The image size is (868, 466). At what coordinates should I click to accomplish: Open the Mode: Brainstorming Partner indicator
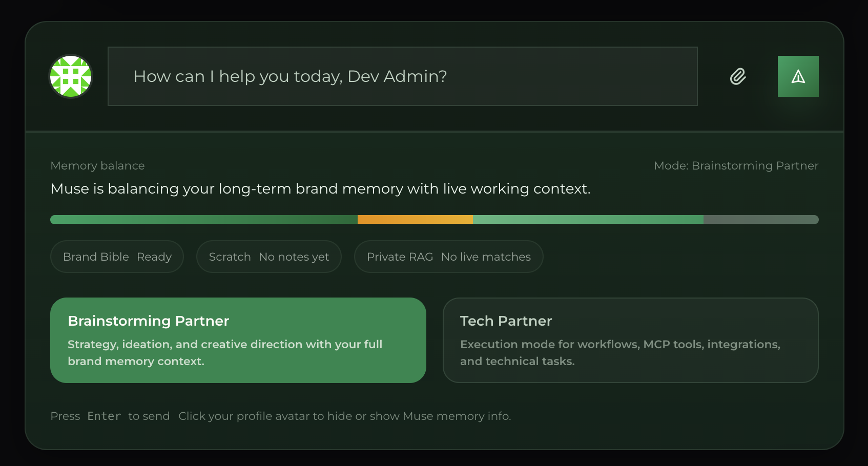(736, 165)
